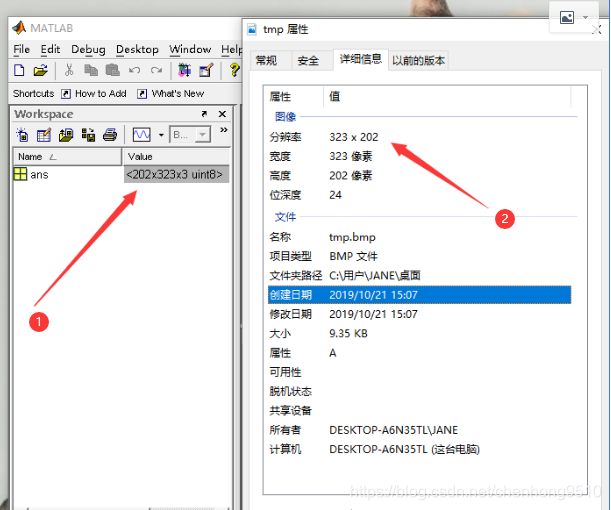This screenshot has width=611, height=510.
Task: Sort Workspace by Name column header
Action: click(x=67, y=157)
